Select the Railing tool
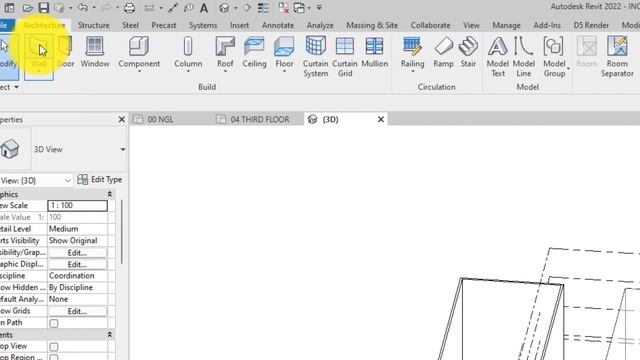640x360 pixels. [x=412, y=53]
